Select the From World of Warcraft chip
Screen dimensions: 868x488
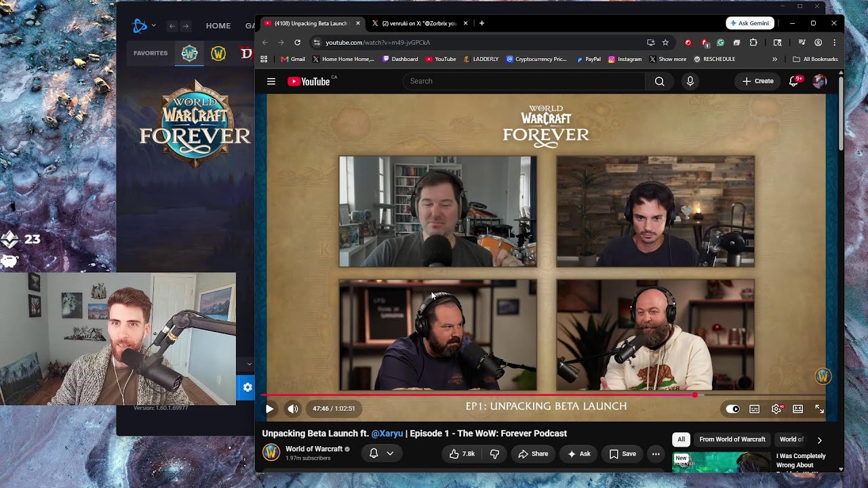coord(732,439)
